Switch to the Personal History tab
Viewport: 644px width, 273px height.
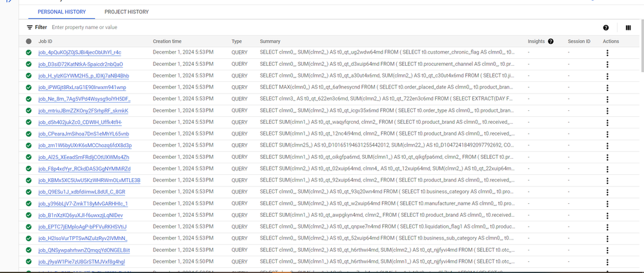pyautogui.click(x=61, y=12)
